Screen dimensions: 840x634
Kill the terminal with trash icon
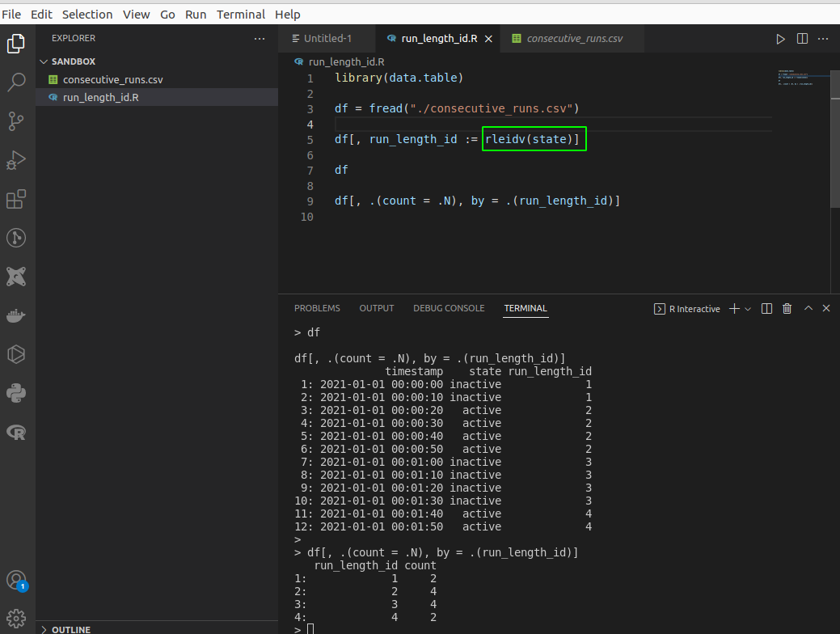coord(787,309)
